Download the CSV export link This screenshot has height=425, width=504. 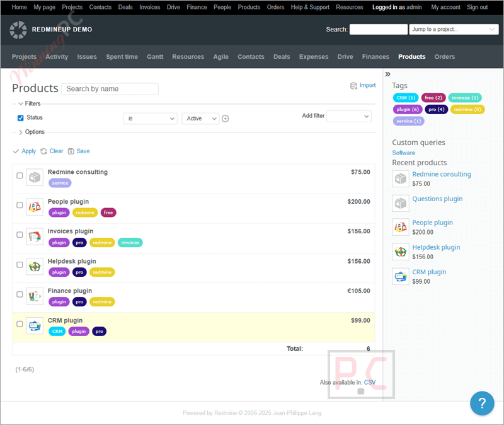(x=370, y=382)
